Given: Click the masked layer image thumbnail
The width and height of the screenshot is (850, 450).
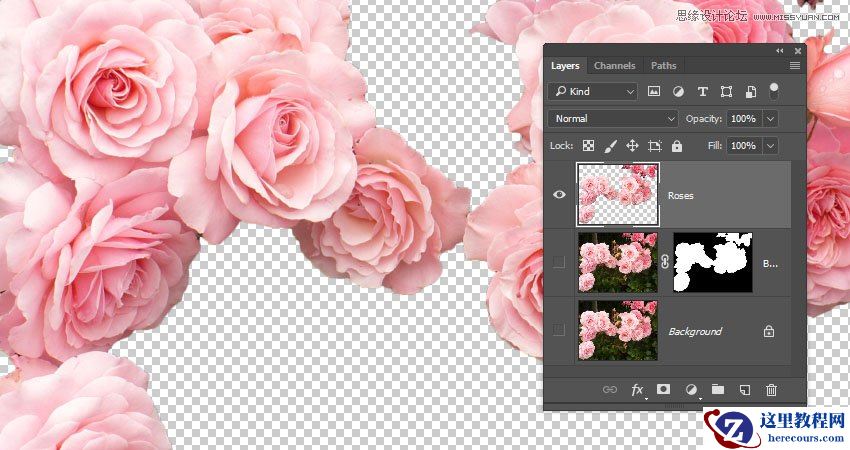Looking at the screenshot, I should (617, 262).
